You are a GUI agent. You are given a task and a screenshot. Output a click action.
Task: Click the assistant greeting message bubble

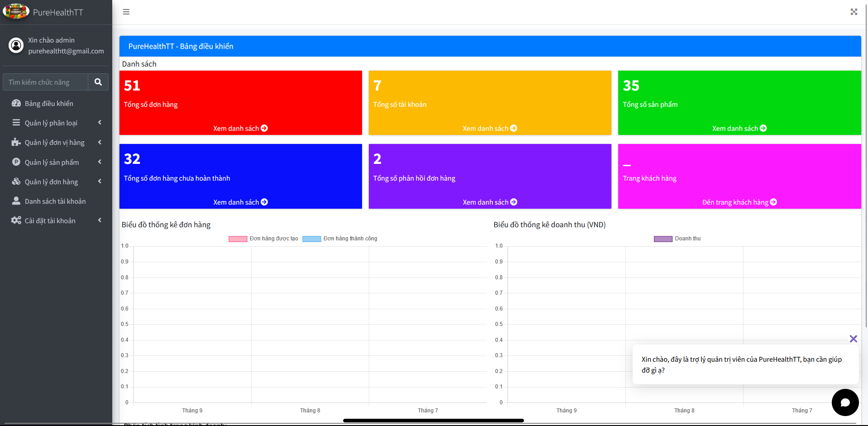click(745, 364)
